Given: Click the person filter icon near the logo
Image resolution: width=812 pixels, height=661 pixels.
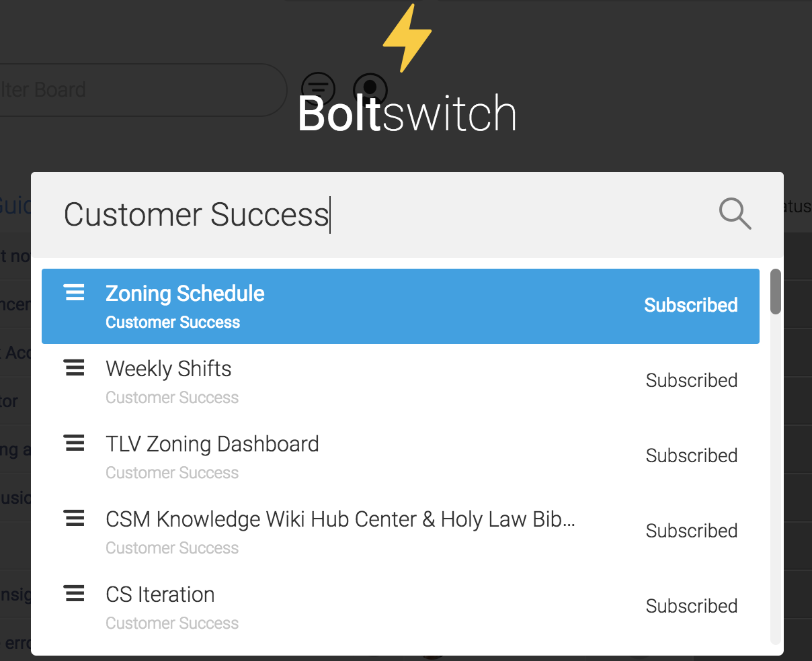Looking at the screenshot, I should click(x=370, y=88).
